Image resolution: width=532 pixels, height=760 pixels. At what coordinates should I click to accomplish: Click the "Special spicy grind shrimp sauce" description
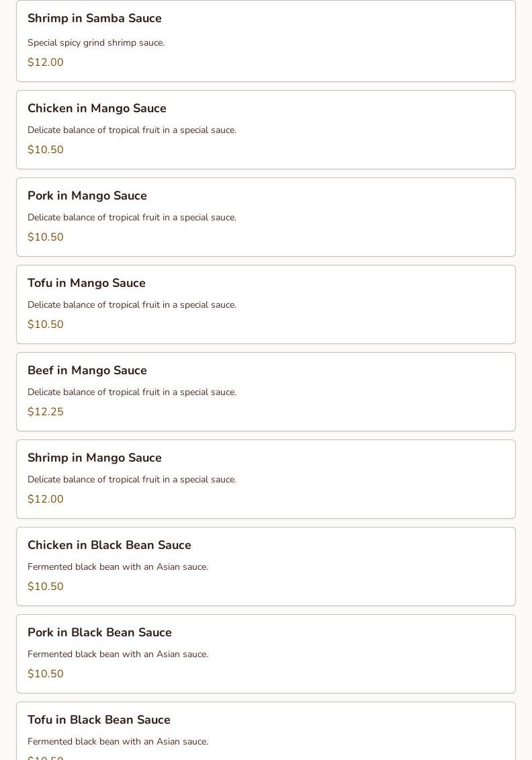point(96,43)
